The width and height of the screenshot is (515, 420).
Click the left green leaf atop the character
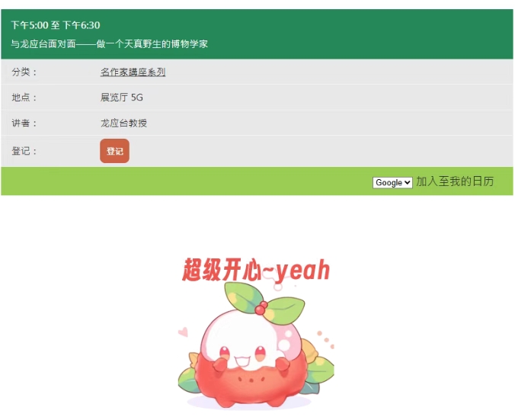point(242,296)
